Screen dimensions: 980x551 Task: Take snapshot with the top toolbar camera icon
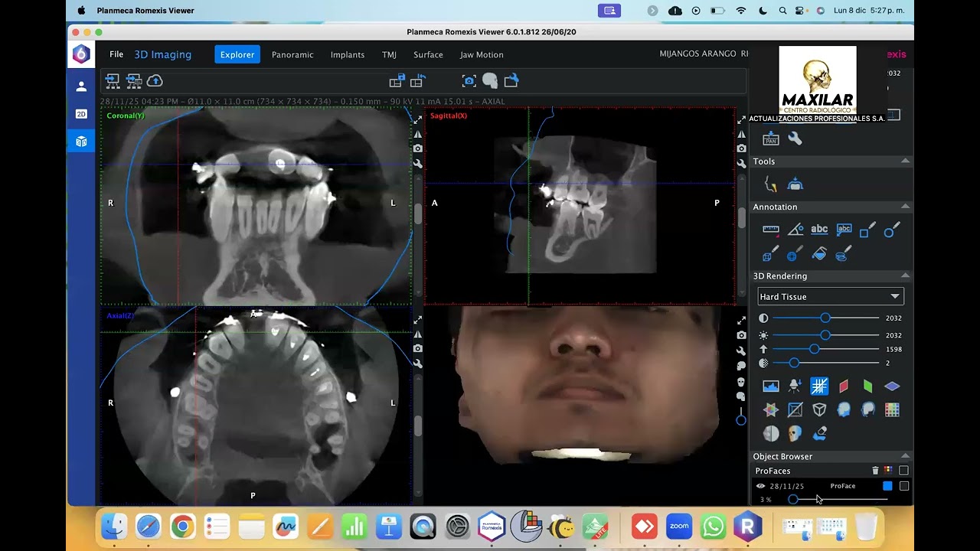click(469, 80)
